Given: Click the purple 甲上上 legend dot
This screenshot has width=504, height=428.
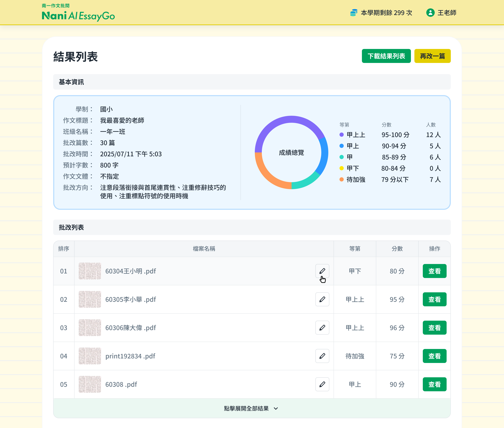Looking at the screenshot, I should click(341, 135).
